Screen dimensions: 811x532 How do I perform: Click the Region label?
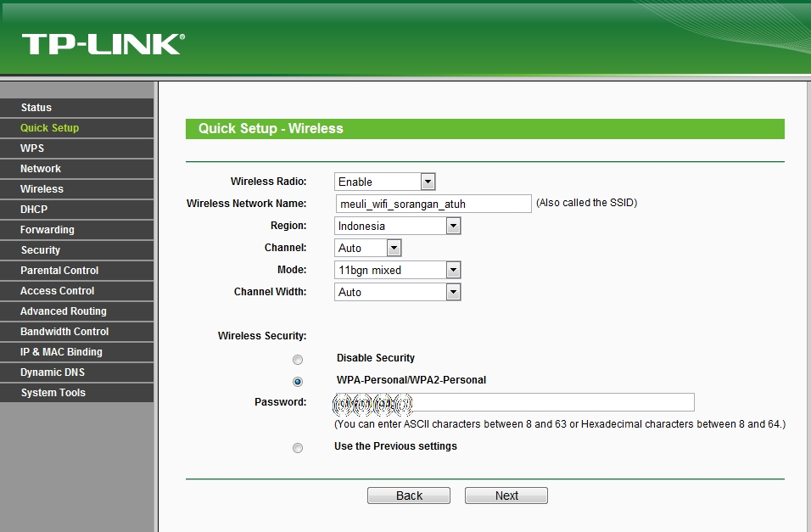[288, 226]
